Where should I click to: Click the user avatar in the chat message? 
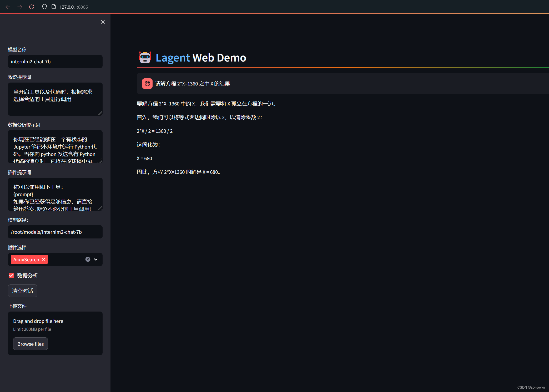point(147,84)
